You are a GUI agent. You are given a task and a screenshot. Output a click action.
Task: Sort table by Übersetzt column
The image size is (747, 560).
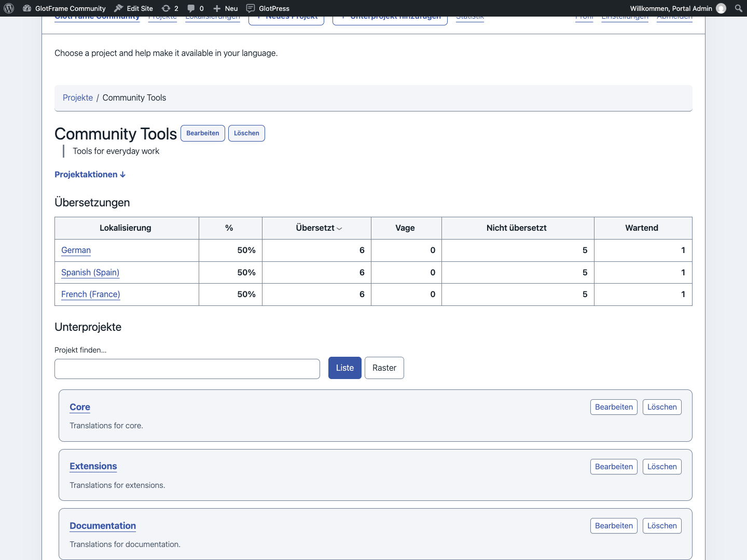319,228
